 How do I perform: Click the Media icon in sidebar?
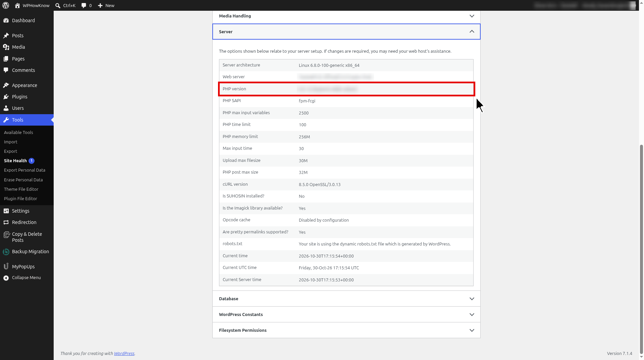pos(6,47)
